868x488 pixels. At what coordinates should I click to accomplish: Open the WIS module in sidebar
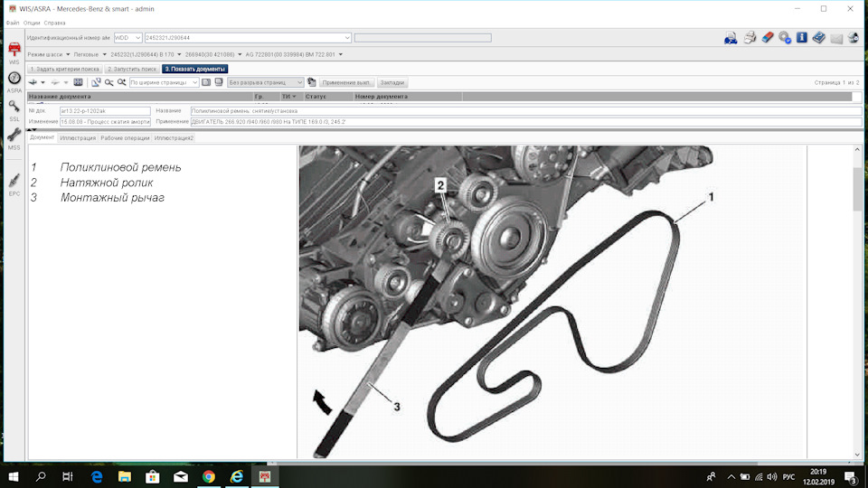[14, 53]
